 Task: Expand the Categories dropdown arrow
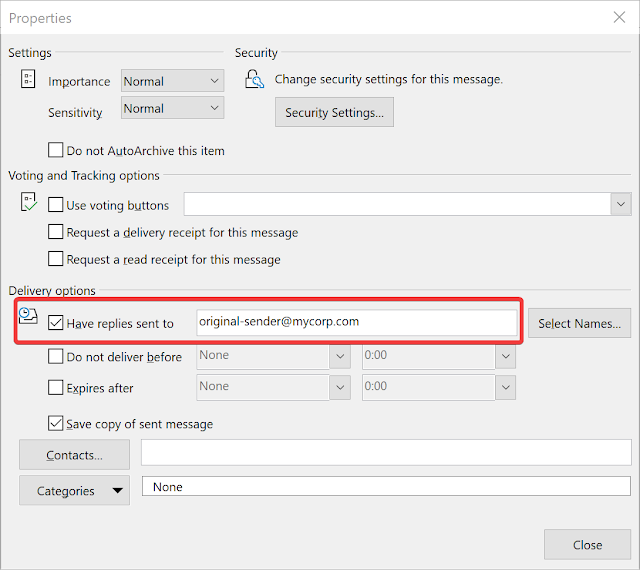tap(118, 490)
